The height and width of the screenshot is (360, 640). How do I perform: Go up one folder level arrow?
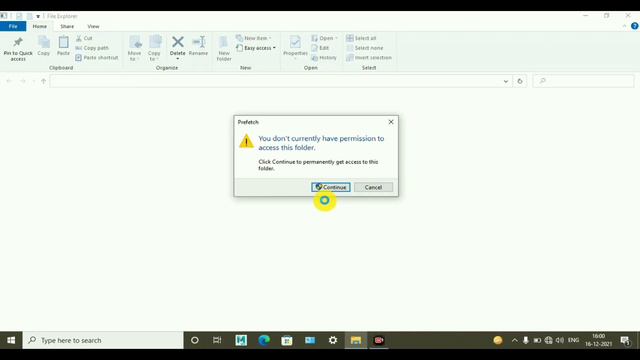coord(44,81)
